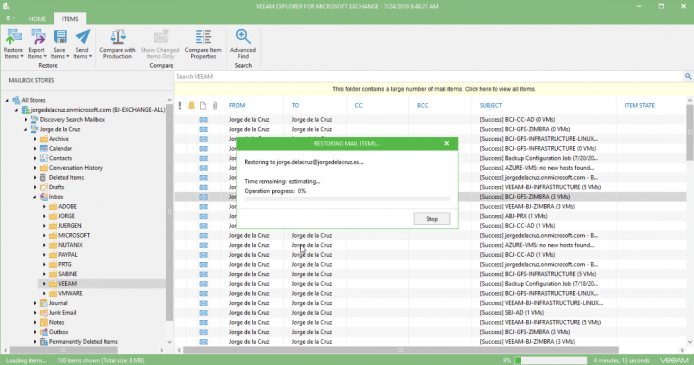Click the status bar loading progress bar
This screenshot has width=694, height=365.
pyautogui.click(x=551, y=360)
